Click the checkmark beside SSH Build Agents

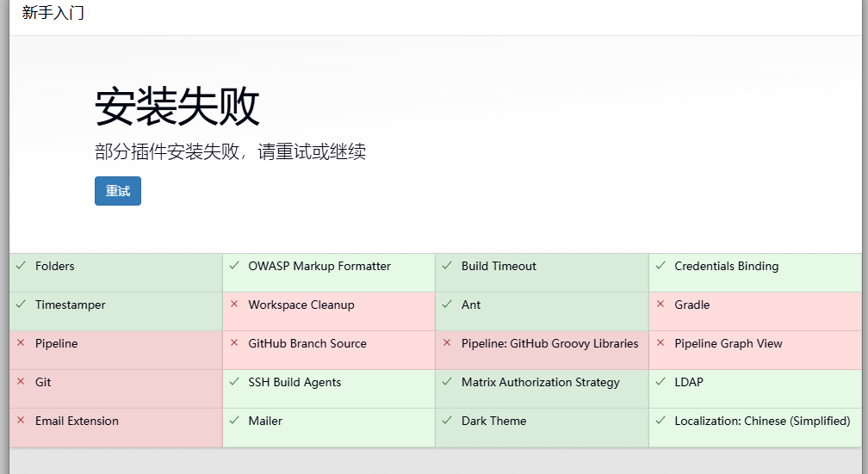pos(234,382)
